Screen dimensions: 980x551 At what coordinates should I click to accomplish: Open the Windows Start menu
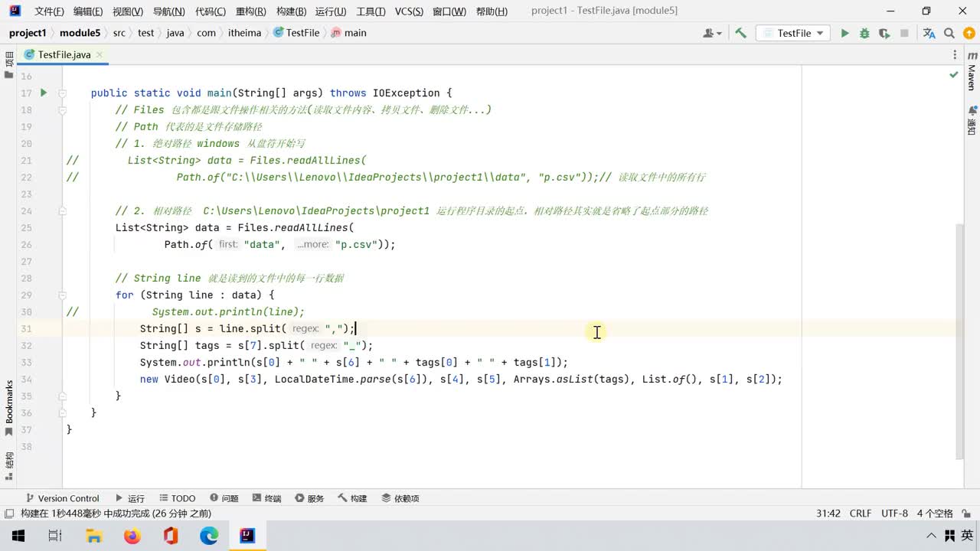pyautogui.click(x=18, y=536)
